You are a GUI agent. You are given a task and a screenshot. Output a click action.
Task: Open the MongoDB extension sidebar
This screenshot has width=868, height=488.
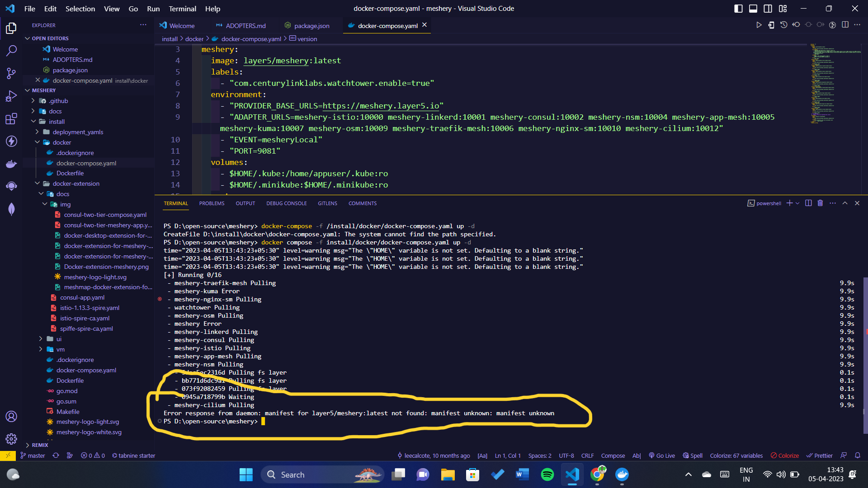(x=11, y=209)
